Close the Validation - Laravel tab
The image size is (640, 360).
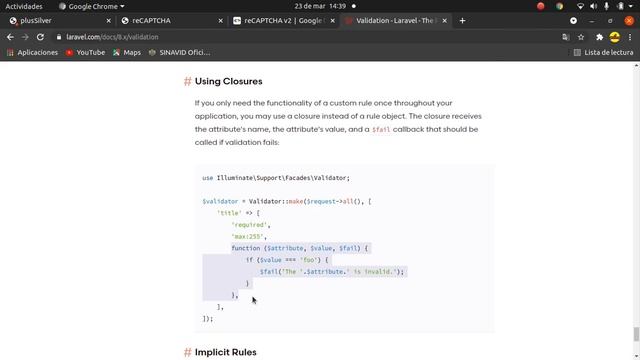pyautogui.click(x=444, y=21)
